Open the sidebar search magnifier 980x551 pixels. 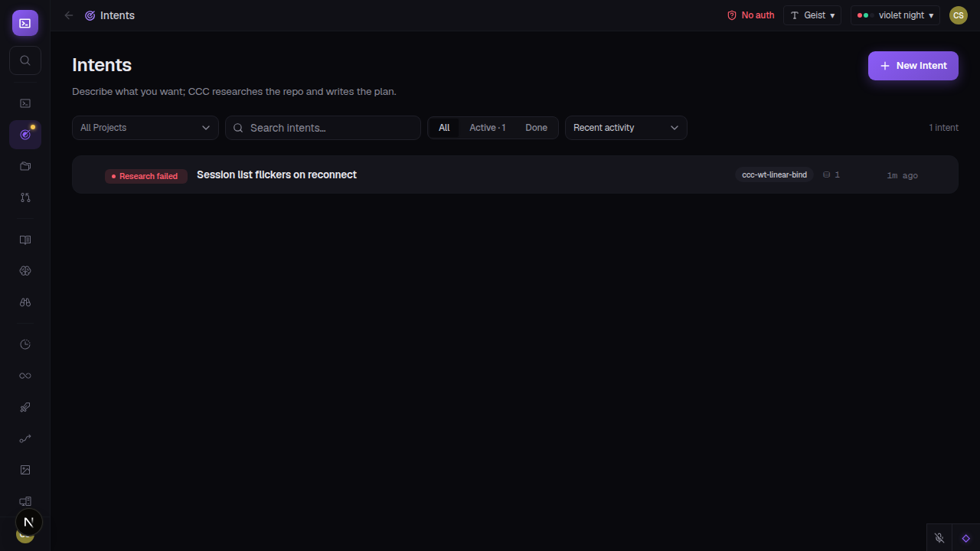coord(25,60)
